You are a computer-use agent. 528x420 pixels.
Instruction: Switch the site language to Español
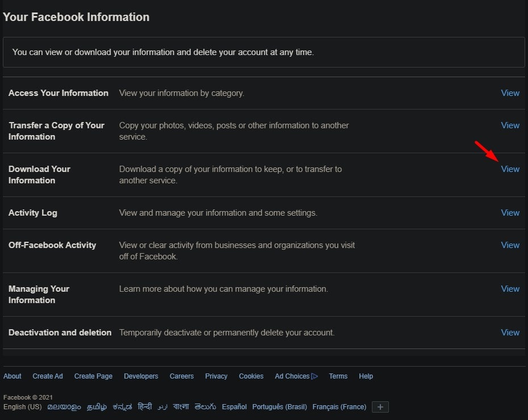click(x=234, y=406)
